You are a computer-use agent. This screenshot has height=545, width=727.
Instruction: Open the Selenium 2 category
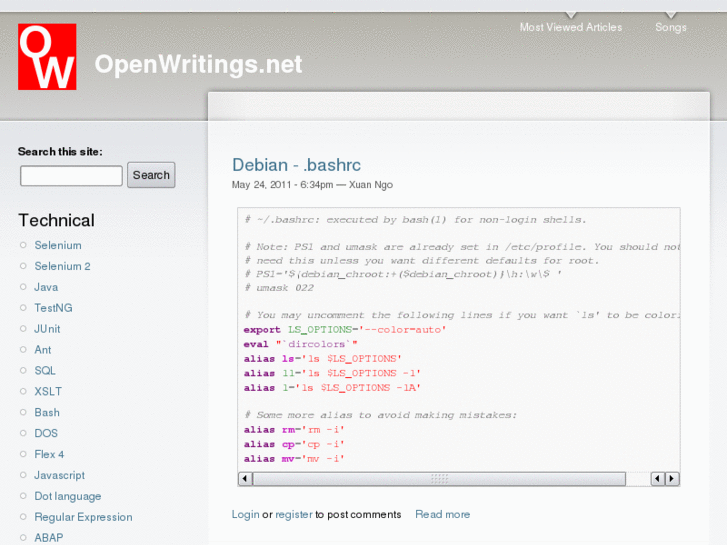(62, 266)
